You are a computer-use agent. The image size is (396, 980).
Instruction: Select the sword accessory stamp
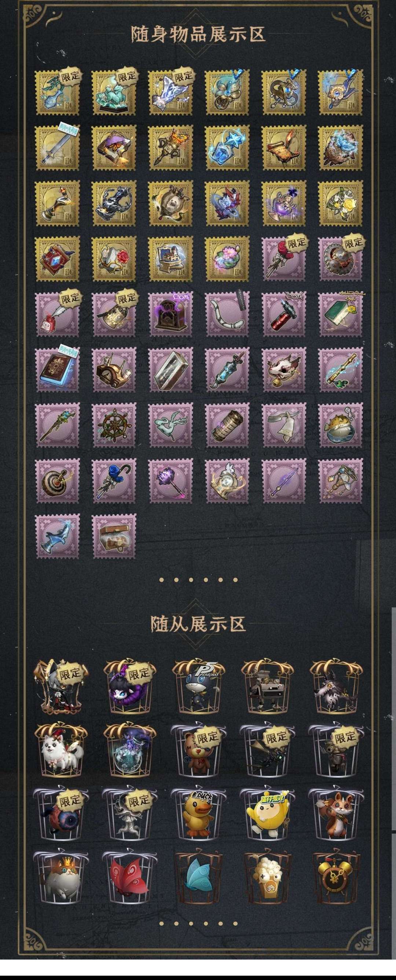point(58,148)
